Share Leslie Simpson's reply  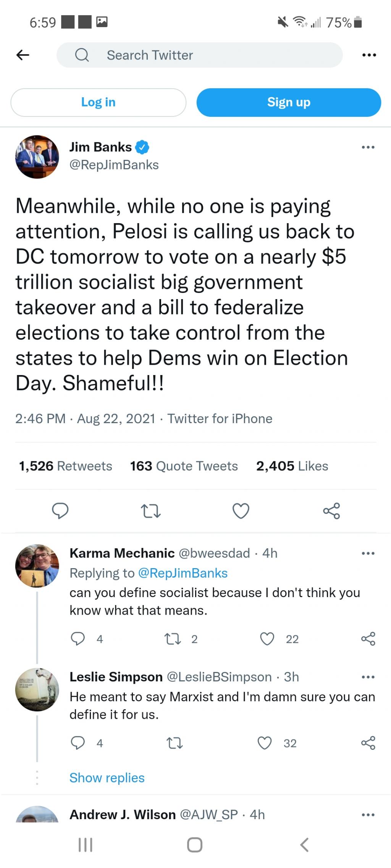[x=368, y=743]
